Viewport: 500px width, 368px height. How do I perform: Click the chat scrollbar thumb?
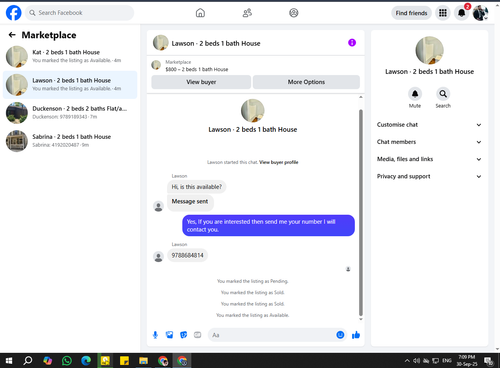point(361,213)
